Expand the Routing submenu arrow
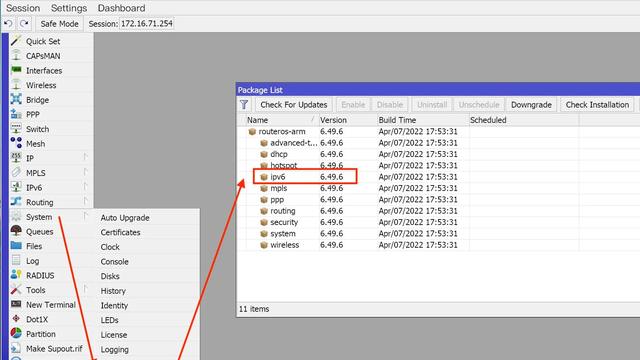Screen dimensions: 640x360 pos(85,202)
